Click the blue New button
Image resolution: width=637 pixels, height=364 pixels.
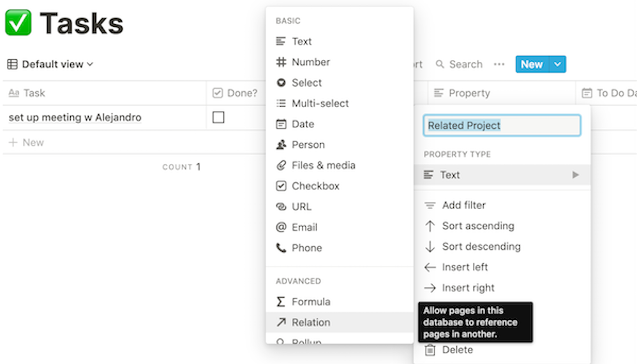point(531,64)
